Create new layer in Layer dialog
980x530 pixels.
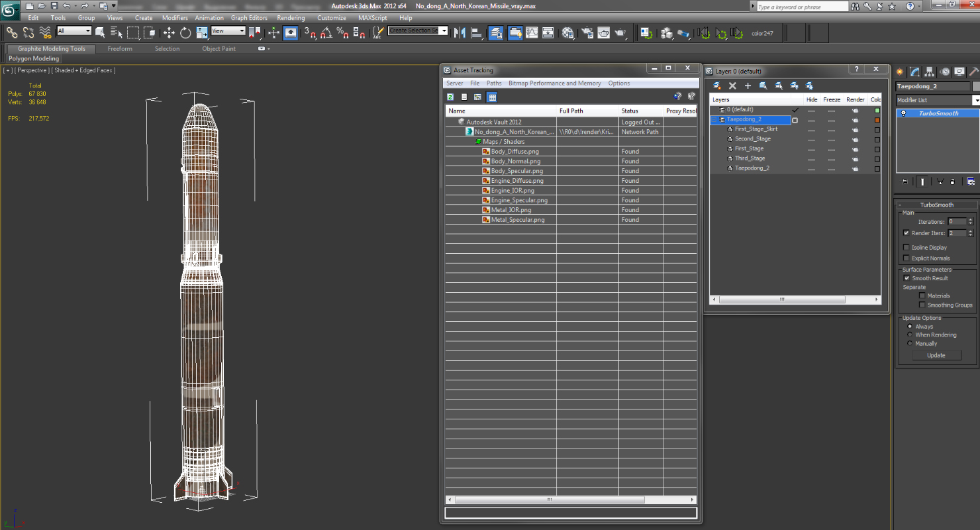[717, 86]
